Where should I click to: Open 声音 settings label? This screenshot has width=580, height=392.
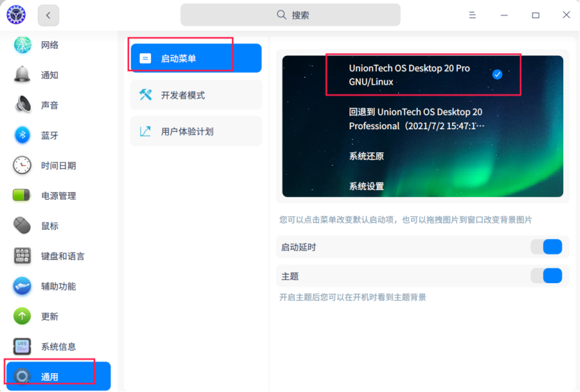click(50, 106)
